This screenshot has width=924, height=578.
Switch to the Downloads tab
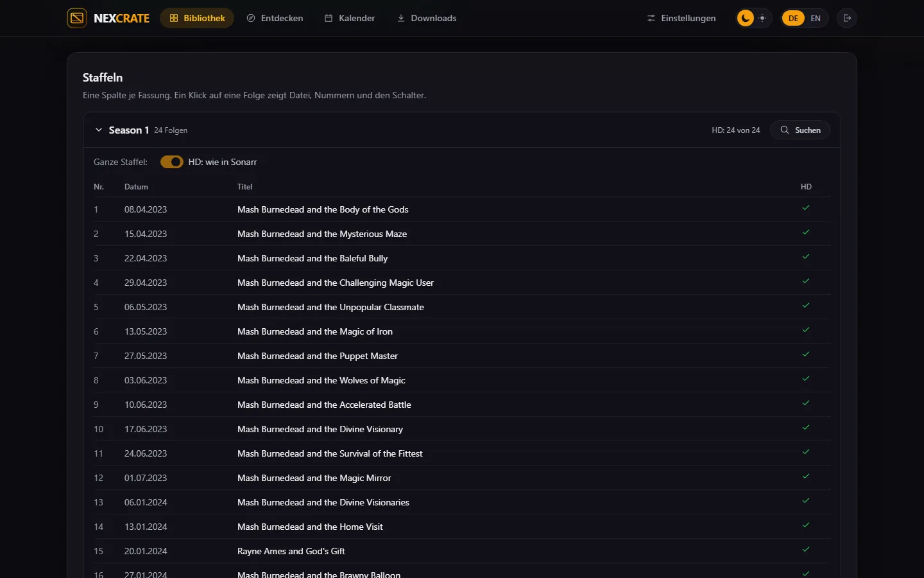point(427,18)
